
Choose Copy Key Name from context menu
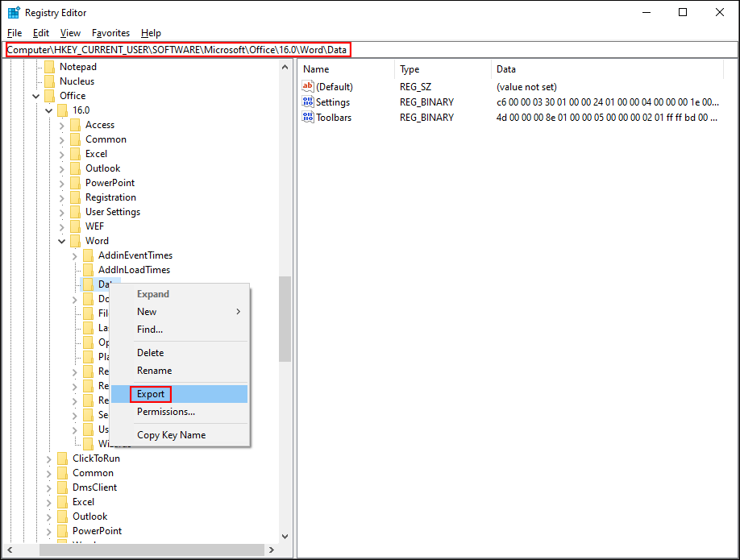[179, 435]
